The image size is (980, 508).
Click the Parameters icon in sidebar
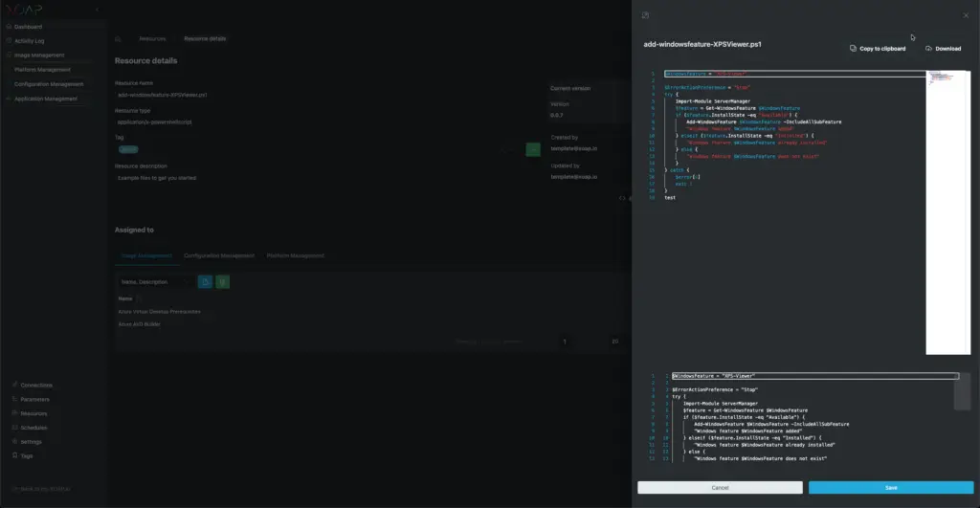click(15, 399)
